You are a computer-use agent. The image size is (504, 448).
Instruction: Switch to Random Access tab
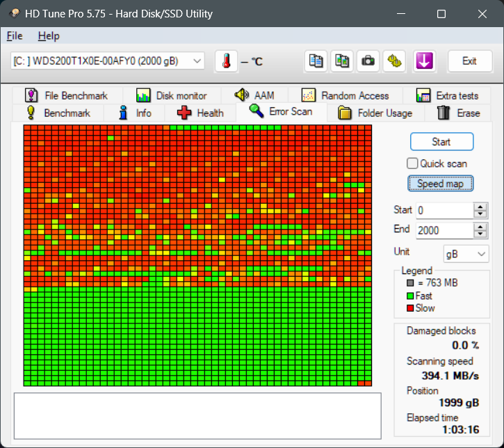(x=346, y=95)
